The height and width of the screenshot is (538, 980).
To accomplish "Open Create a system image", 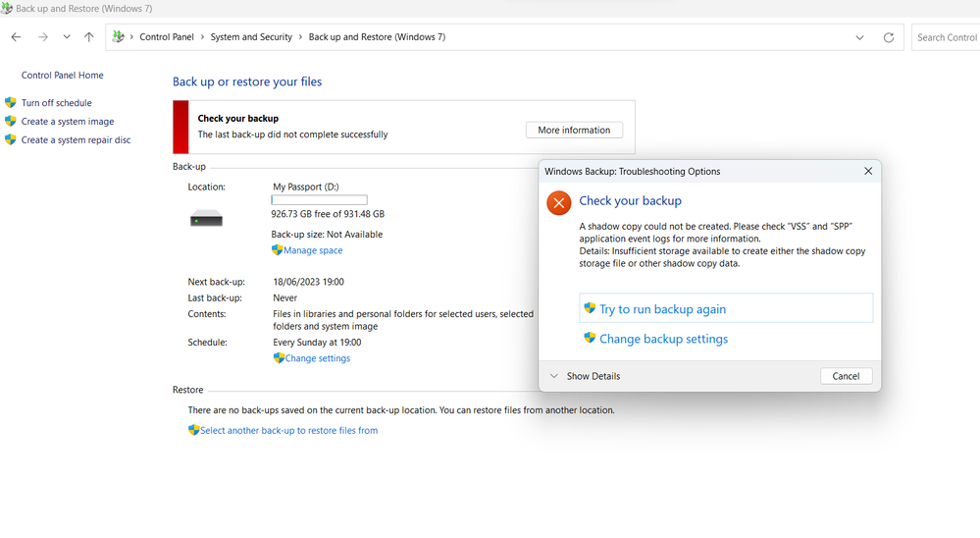I will click(68, 122).
